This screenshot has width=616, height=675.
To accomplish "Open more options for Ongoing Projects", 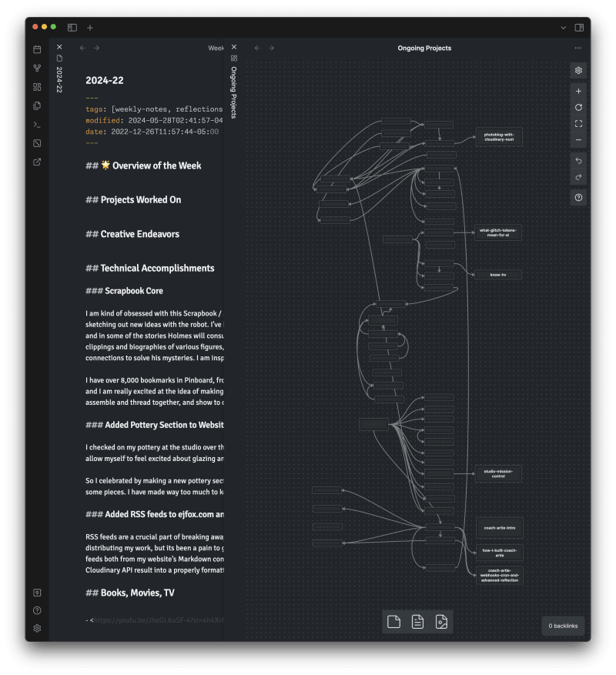I will (577, 48).
